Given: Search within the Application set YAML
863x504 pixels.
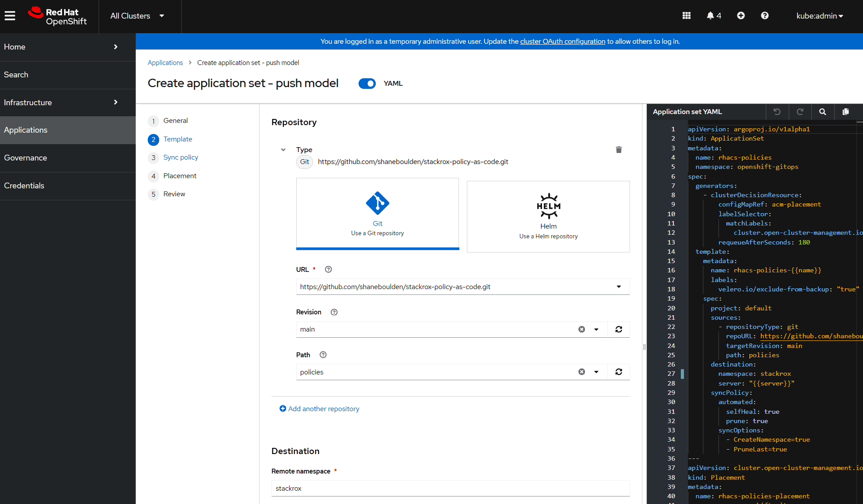Looking at the screenshot, I should click(x=823, y=112).
